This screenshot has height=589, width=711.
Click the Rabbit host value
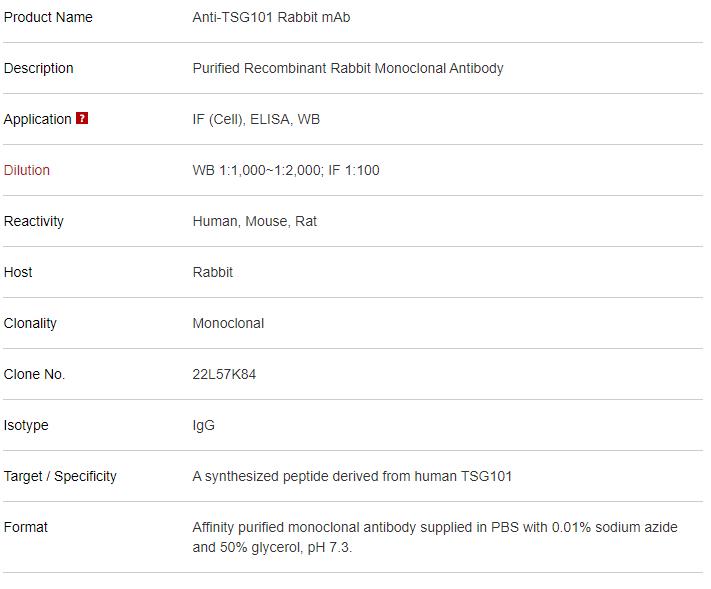tap(213, 272)
